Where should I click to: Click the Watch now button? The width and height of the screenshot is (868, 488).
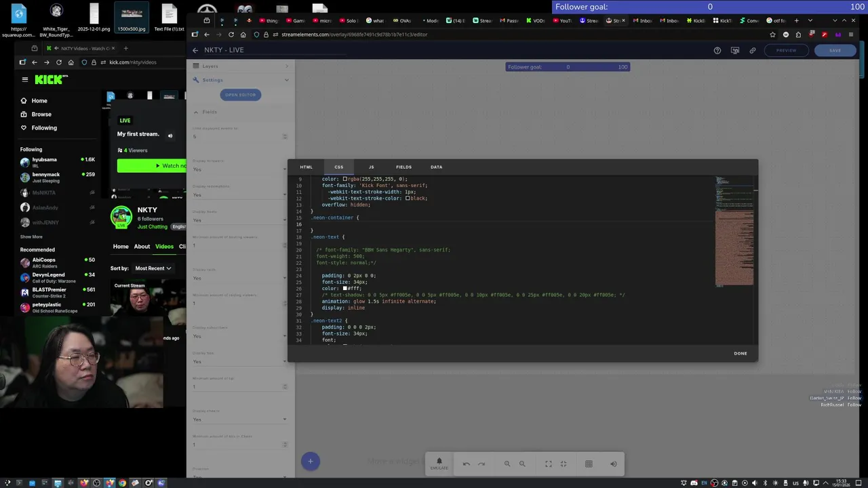pyautogui.click(x=152, y=166)
